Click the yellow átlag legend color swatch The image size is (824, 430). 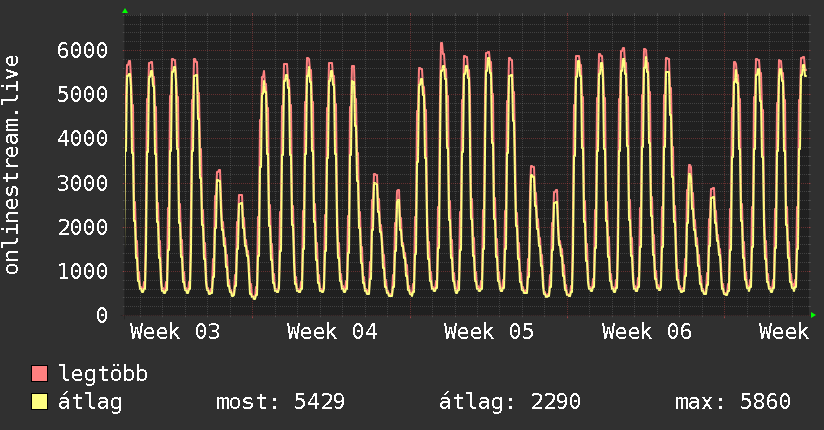(x=39, y=402)
